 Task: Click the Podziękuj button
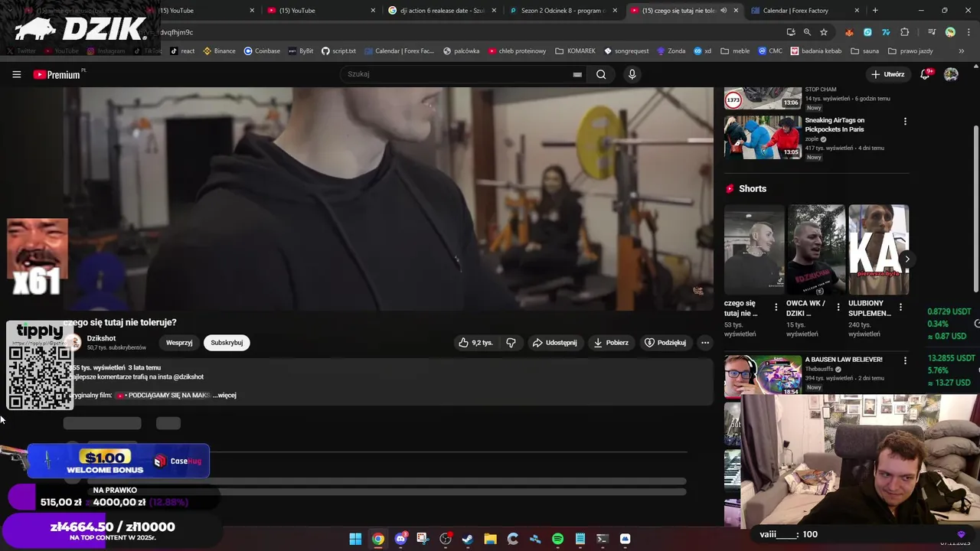point(665,343)
